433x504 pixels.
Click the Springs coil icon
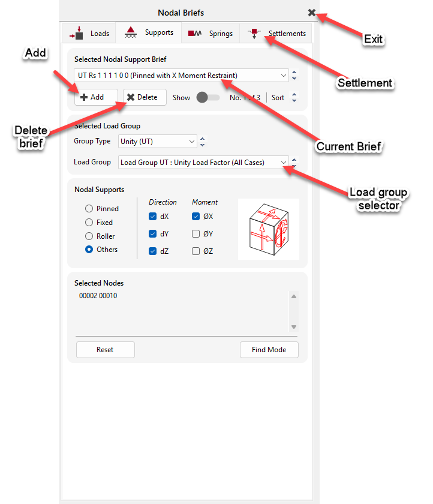click(x=195, y=34)
